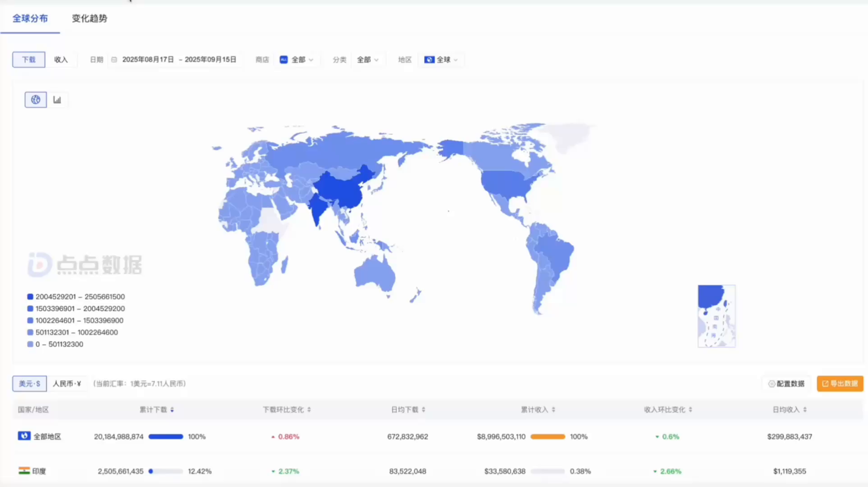Sort by 日均收入 column arrows

(805, 410)
